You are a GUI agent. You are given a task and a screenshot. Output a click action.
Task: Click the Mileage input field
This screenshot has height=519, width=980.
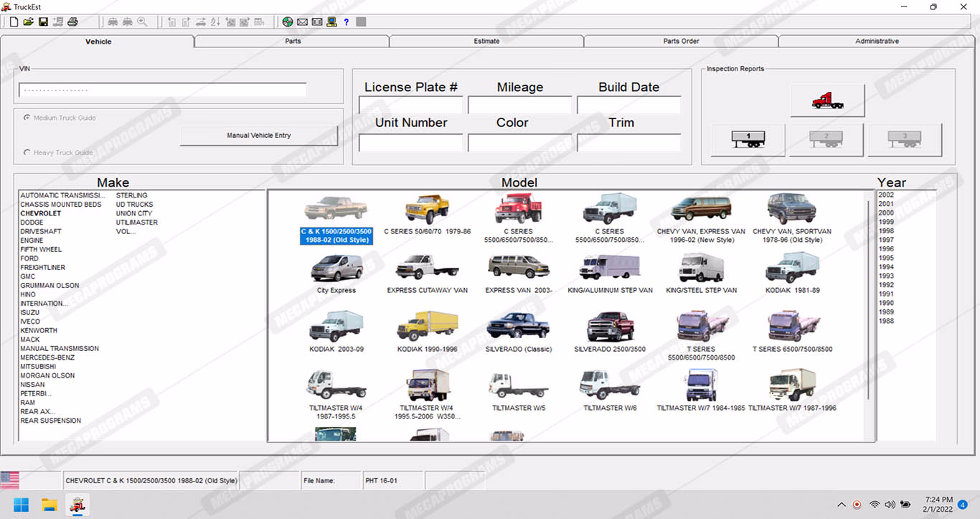pyautogui.click(x=519, y=106)
